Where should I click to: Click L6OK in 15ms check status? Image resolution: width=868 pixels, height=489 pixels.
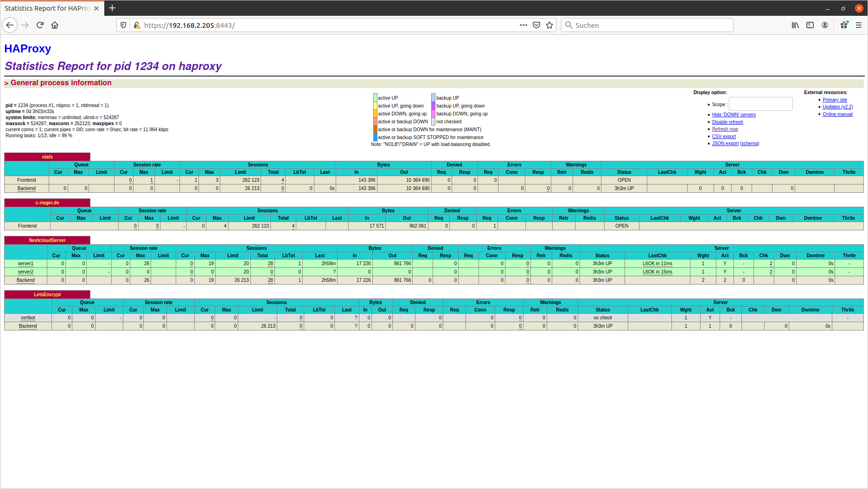coord(657,272)
